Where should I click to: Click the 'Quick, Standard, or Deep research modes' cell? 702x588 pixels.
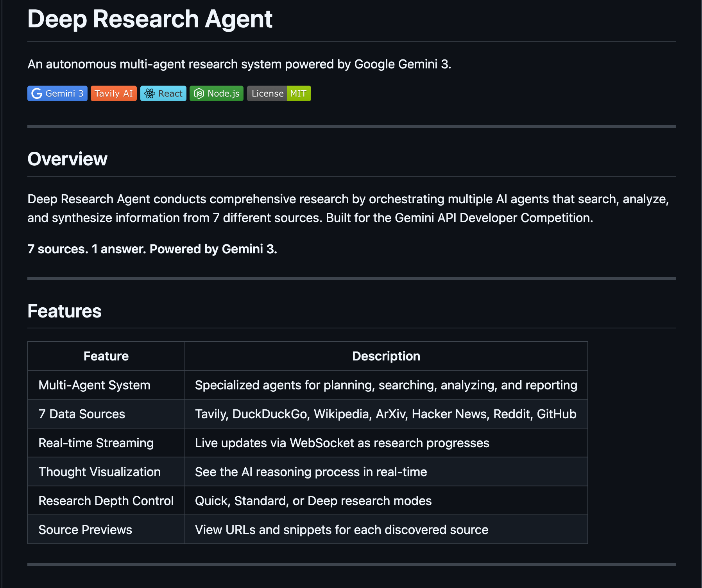click(386, 501)
